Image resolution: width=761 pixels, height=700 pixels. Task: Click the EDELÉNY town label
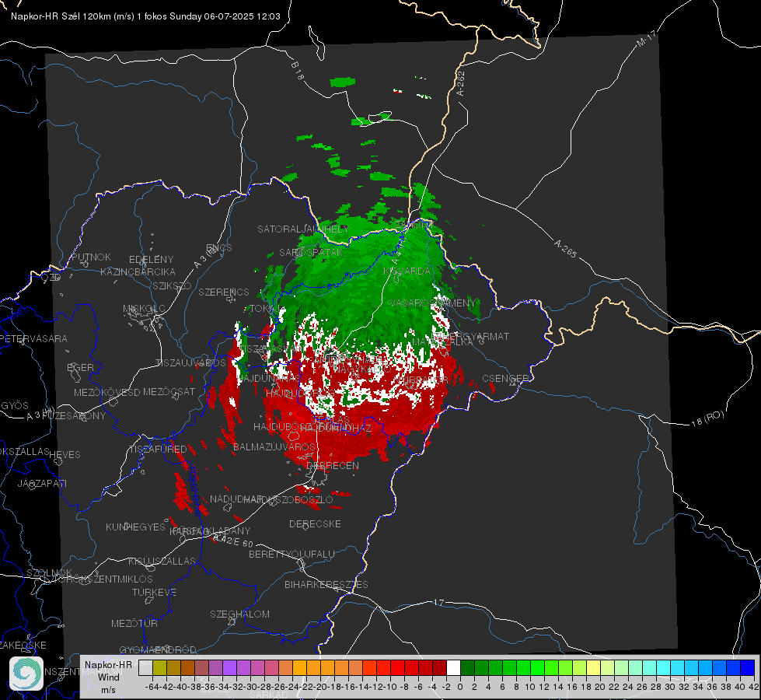pos(151,260)
